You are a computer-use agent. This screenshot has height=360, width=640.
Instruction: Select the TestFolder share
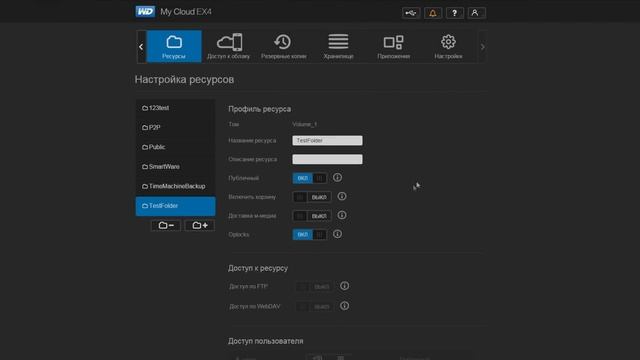pyautogui.click(x=176, y=206)
